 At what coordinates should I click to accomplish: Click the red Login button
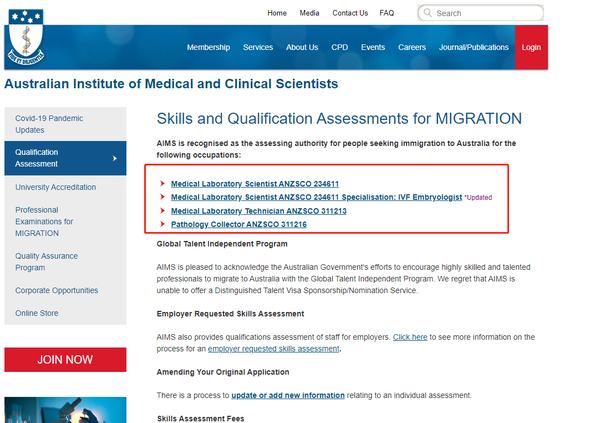(531, 47)
